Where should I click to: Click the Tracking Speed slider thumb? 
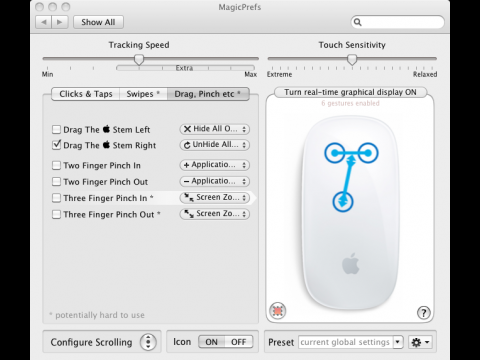(139, 60)
